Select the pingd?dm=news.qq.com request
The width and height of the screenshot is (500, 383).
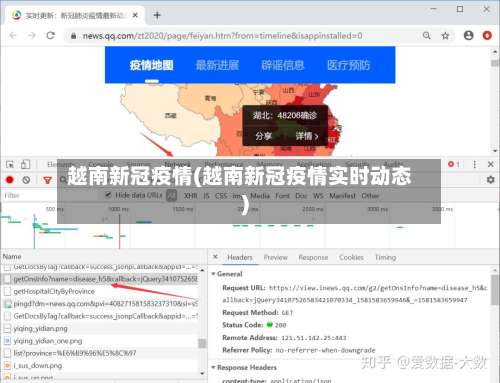coord(100,304)
